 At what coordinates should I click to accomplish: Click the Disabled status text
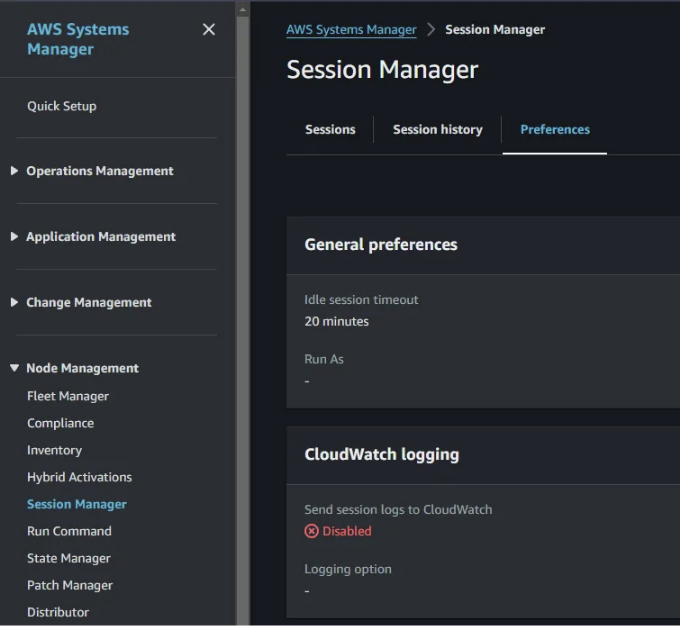click(x=347, y=531)
